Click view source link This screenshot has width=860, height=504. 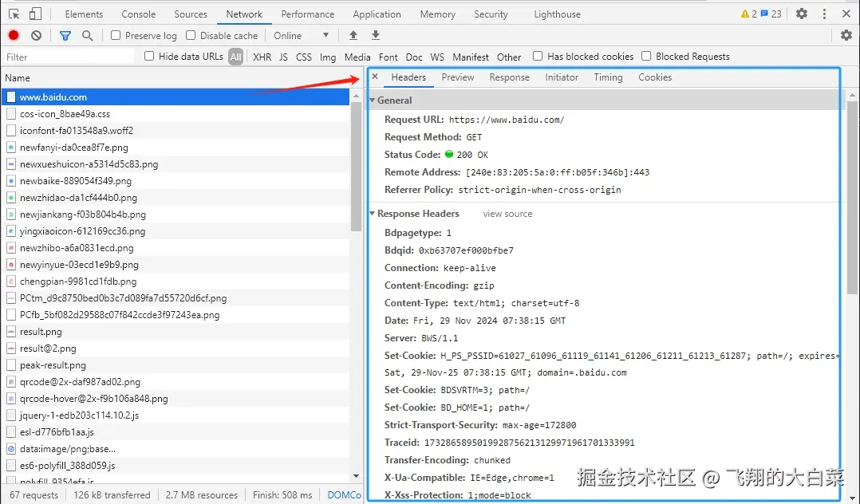point(507,214)
